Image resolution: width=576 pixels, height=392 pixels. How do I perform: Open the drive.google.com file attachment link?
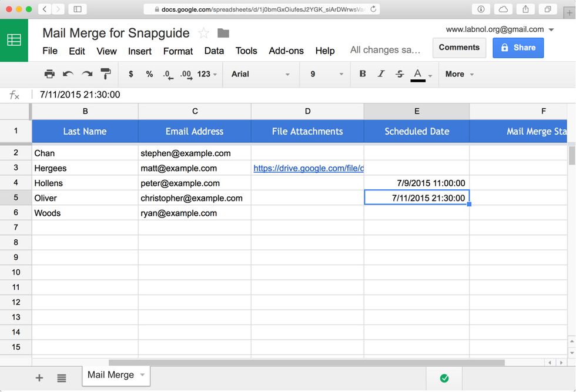point(307,168)
